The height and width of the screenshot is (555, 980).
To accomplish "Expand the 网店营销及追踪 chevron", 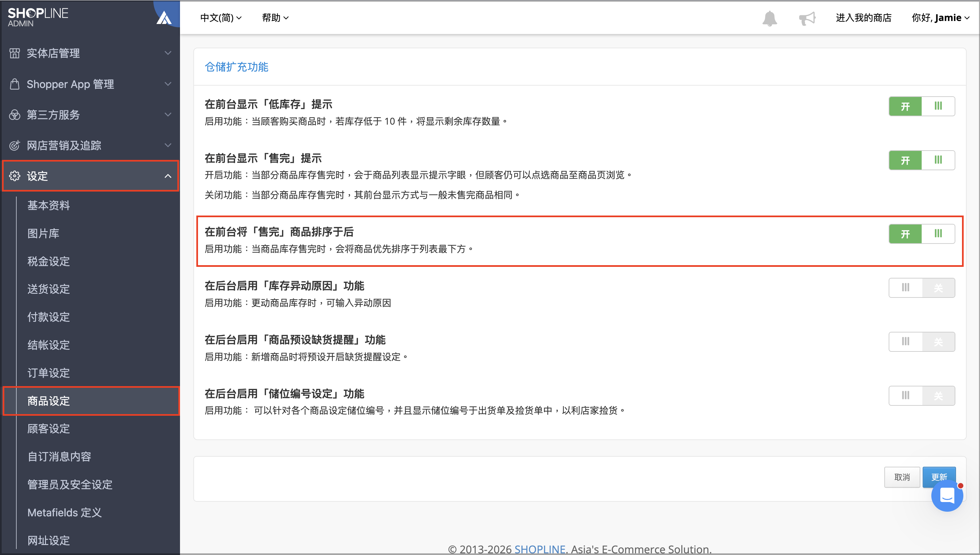I will [168, 145].
